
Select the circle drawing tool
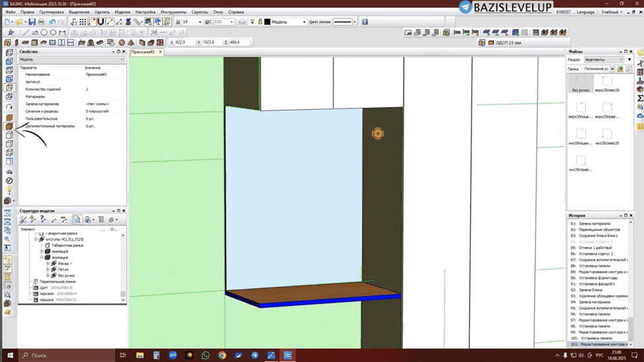[x=44, y=32]
